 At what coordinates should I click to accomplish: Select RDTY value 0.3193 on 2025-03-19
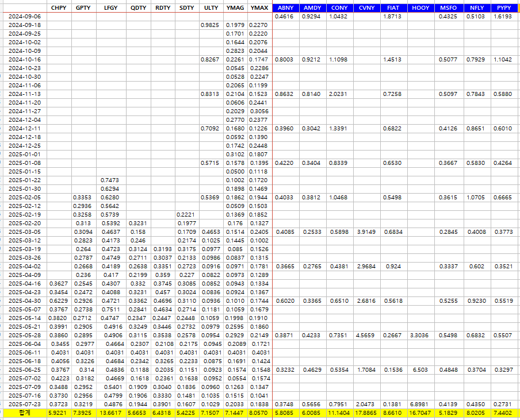click(163, 249)
